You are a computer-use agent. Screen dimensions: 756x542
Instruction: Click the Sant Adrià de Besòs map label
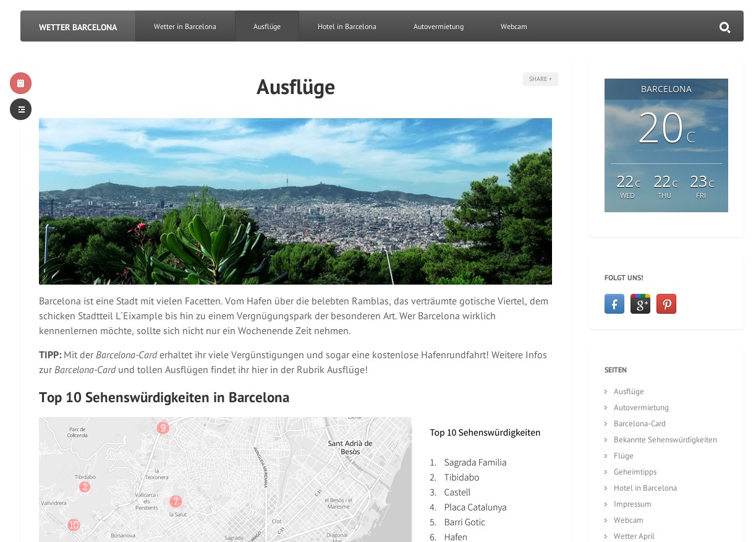[x=350, y=447]
